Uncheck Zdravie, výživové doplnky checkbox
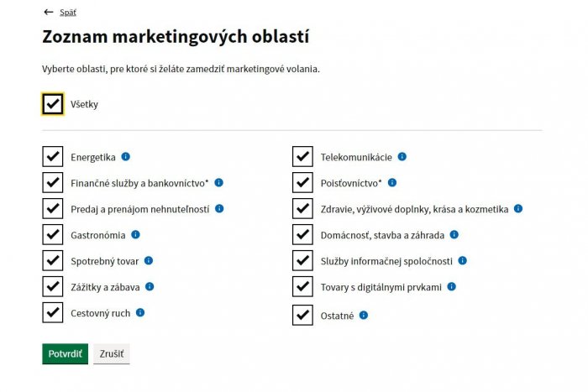588x392 pixels. 303,208
